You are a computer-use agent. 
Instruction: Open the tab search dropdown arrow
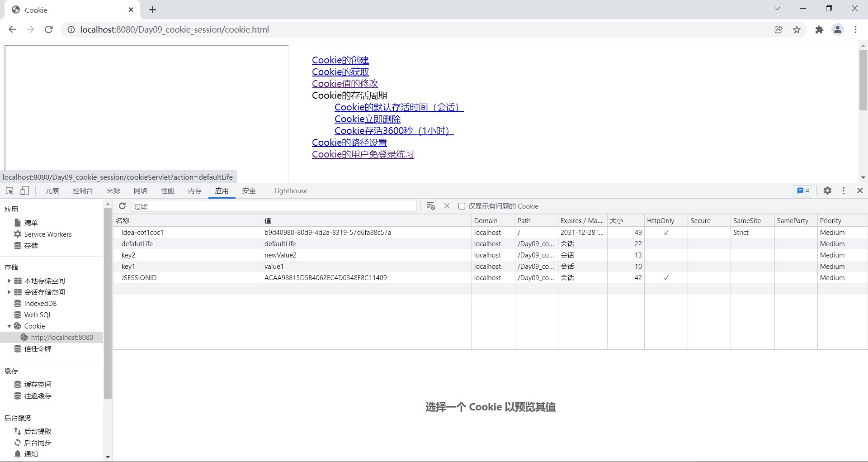[777, 9]
